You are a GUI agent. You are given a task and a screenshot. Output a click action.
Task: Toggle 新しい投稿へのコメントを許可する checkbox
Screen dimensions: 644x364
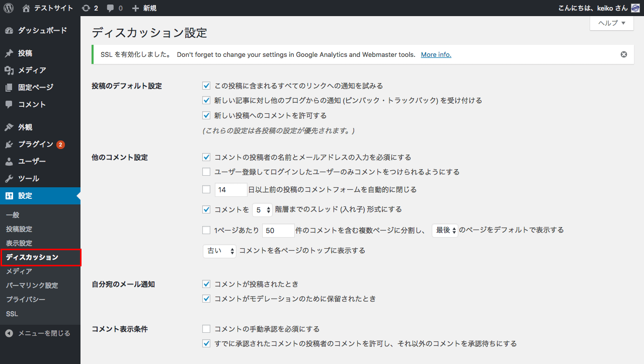[206, 115]
